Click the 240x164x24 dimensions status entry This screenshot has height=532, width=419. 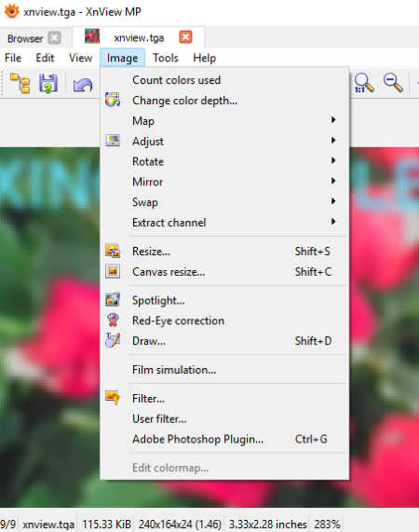click(x=180, y=525)
